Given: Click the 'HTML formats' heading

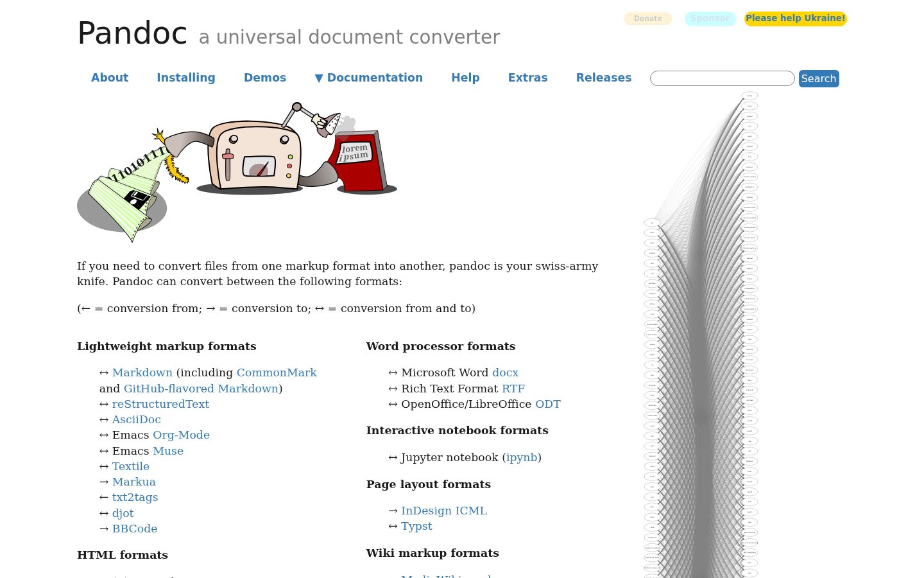Looking at the screenshot, I should click(x=123, y=555).
